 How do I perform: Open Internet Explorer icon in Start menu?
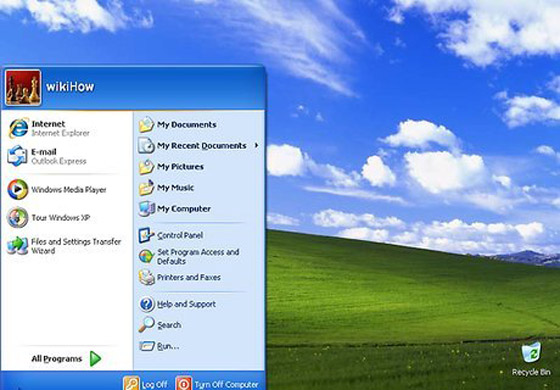18,128
